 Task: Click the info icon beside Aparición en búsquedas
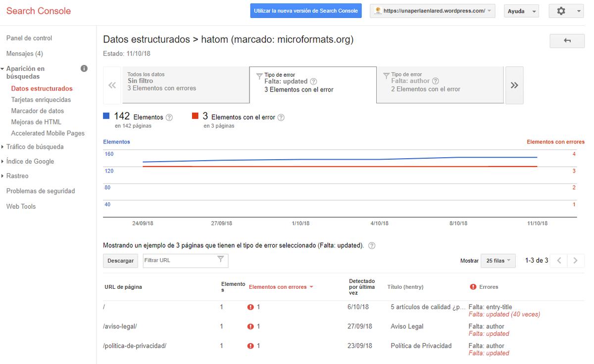(85, 68)
